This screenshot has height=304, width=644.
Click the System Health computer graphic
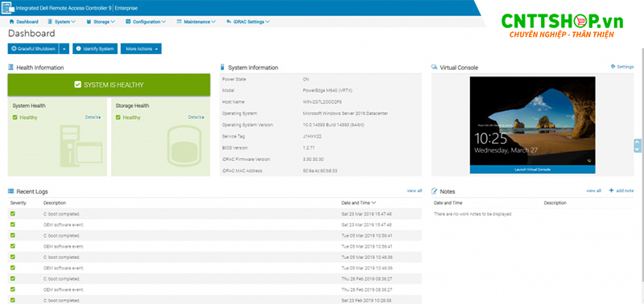[81, 146]
